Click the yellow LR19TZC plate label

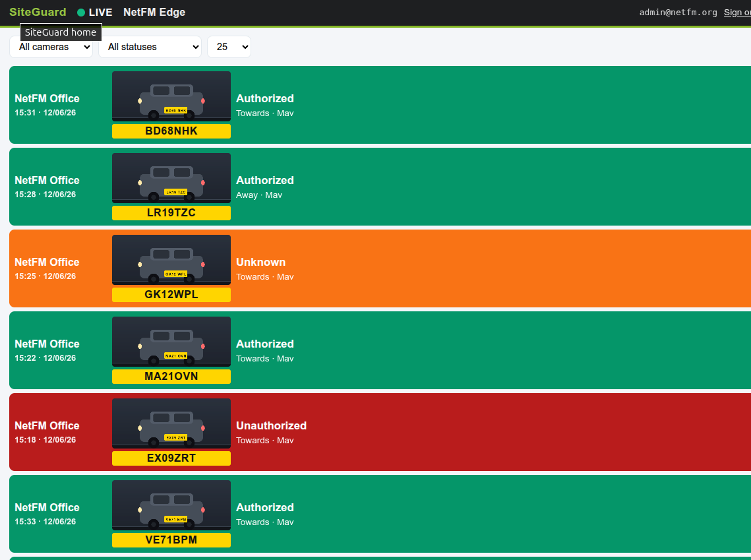tap(171, 213)
